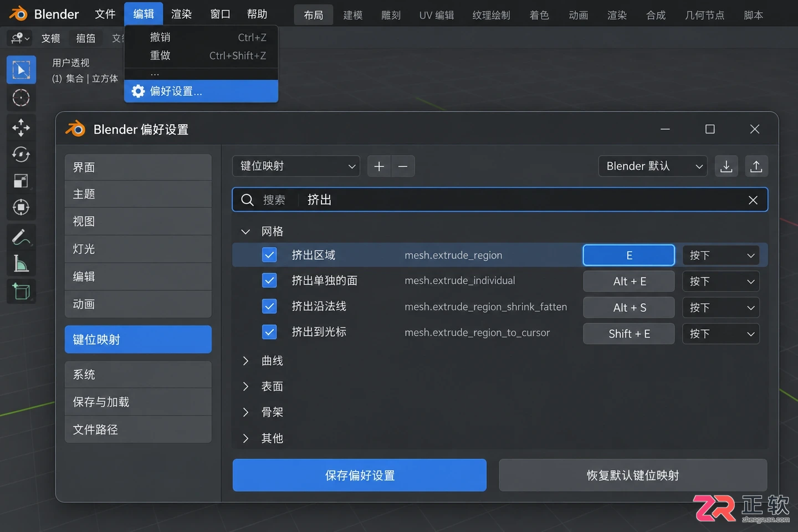The width and height of the screenshot is (798, 532).
Task: Click 恢复默认键位映射 button
Action: (x=633, y=475)
